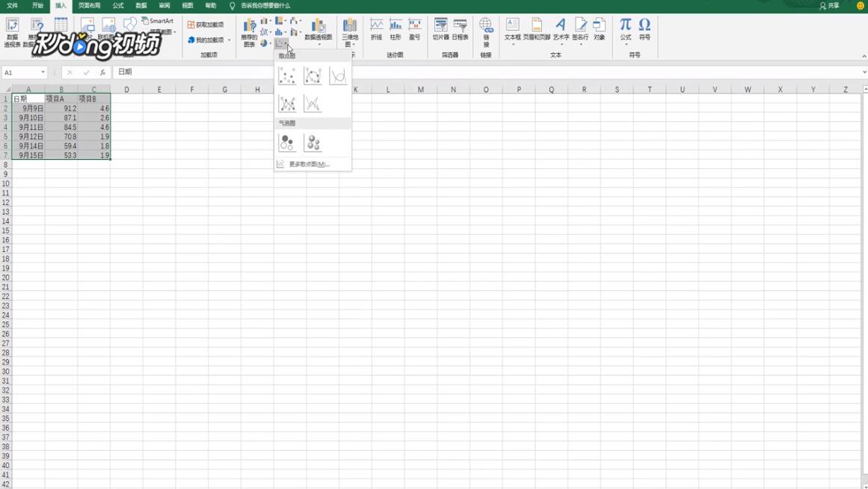Open 艺术字 WordArt gallery
This screenshot has width=868, height=489.
click(561, 31)
